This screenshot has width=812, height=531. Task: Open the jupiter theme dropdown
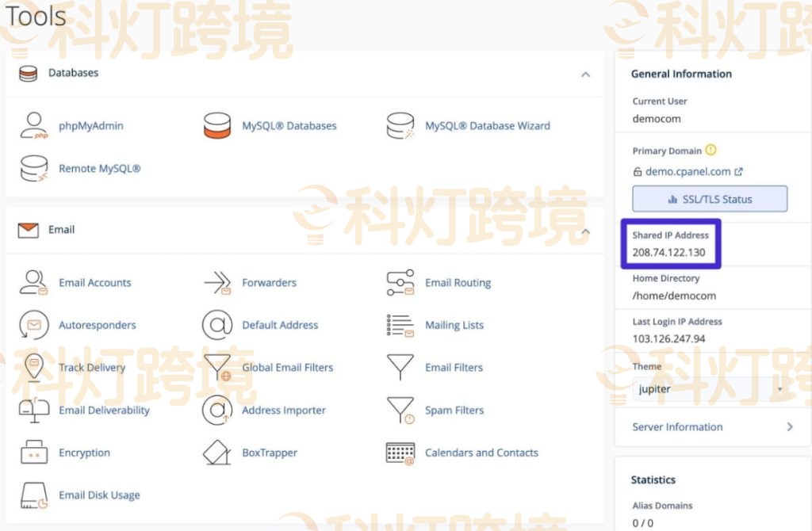[708, 388]
